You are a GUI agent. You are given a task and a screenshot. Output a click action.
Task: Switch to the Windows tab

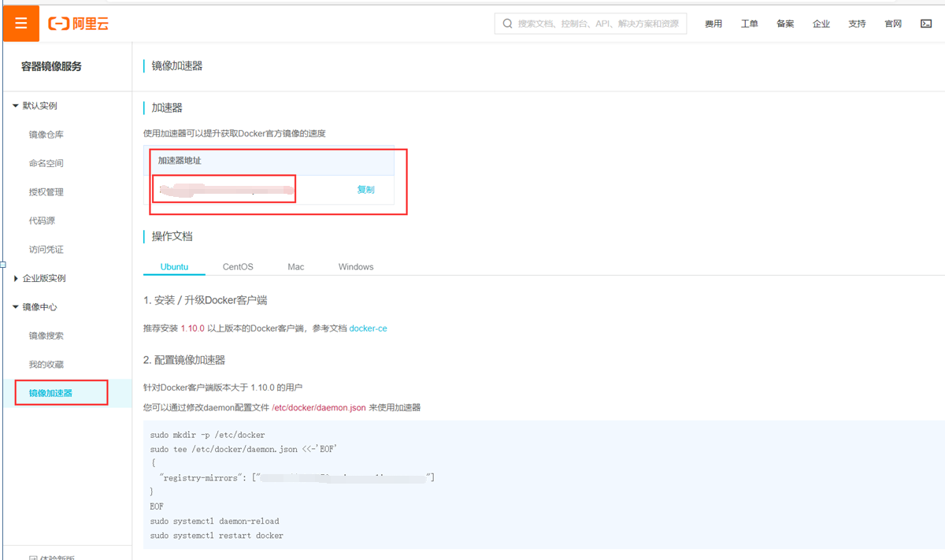(356, 267)
